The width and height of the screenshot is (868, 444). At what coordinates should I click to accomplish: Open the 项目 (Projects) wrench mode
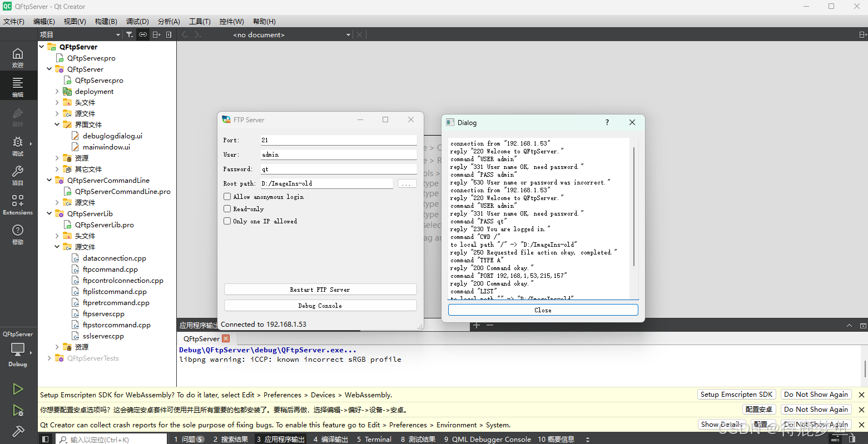(18, 175)
